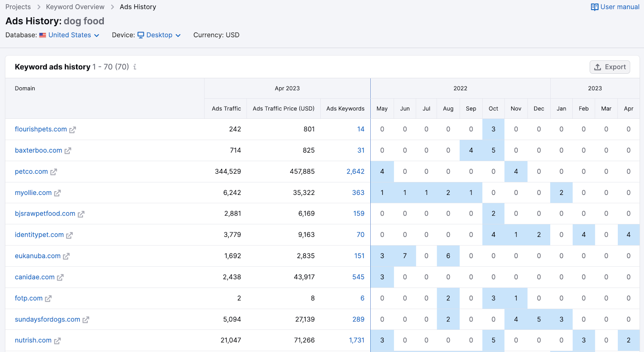Viewport: 644px width, 352px height.
Task: Open external link icon next to eukanuba.com
Action: pos(66,257)
